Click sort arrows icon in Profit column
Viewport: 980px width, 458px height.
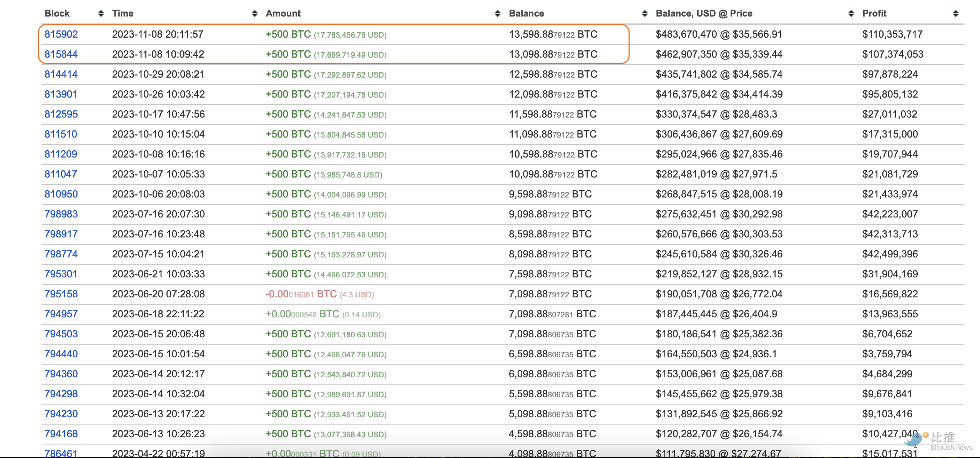click(x=955, y=14)
